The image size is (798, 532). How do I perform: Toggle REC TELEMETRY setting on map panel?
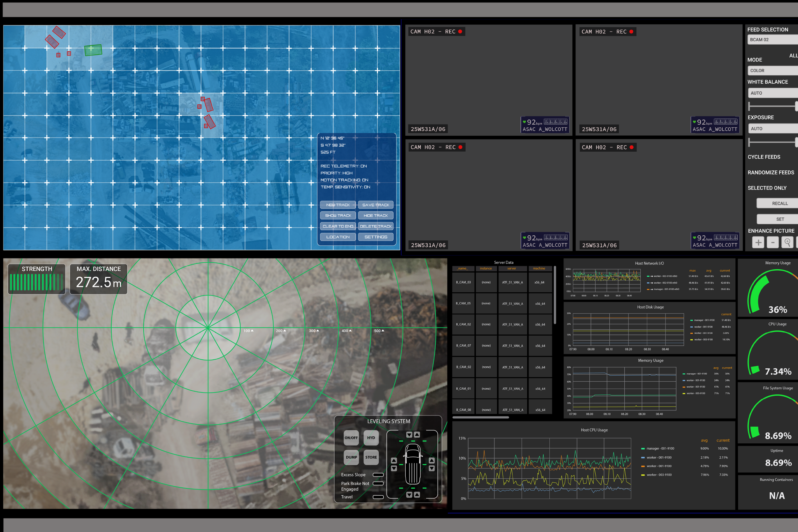tap(343, 166)
